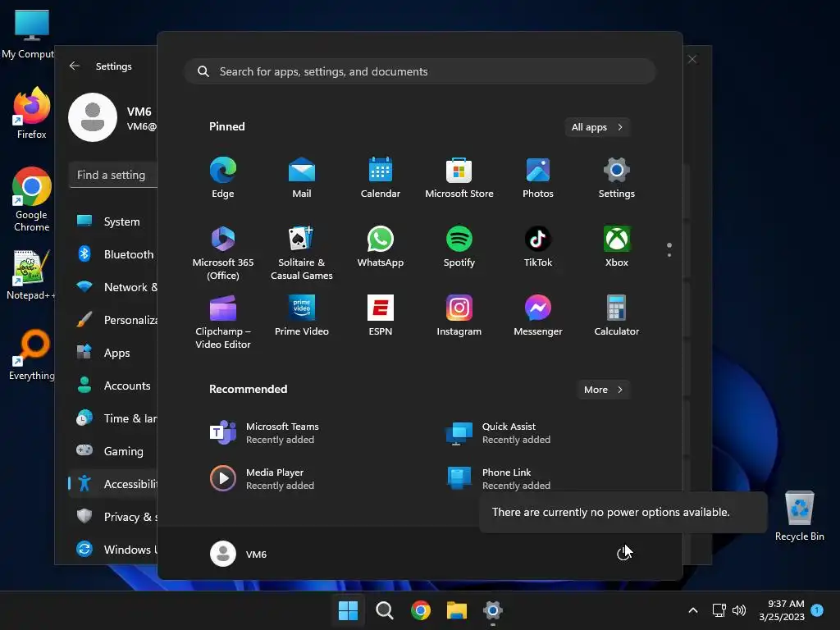Open Network section in Settings sidebar
Viewport: 840px width, 630px height.
[113, 287]
